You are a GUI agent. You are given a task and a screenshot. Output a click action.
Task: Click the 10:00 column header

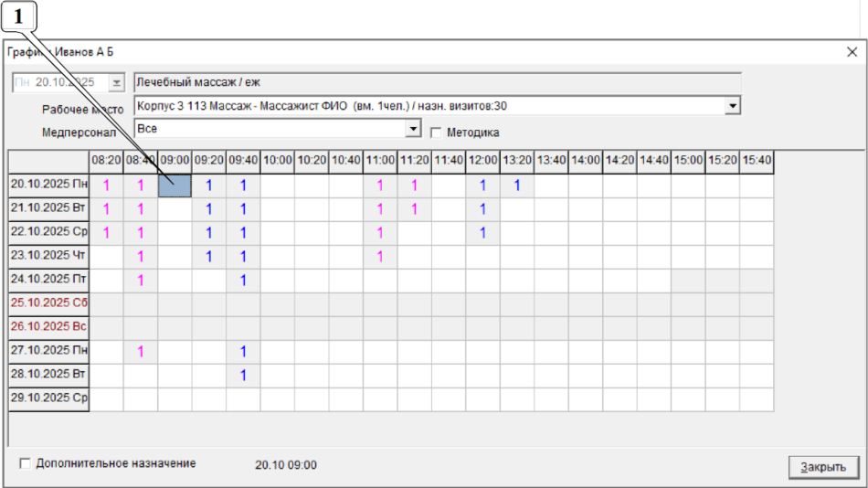tap(278, 161)
